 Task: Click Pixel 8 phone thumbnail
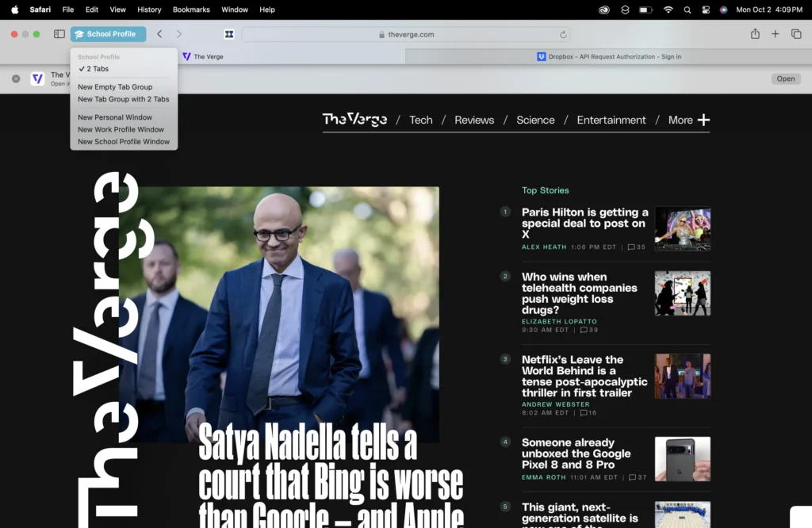click(683, 459)
